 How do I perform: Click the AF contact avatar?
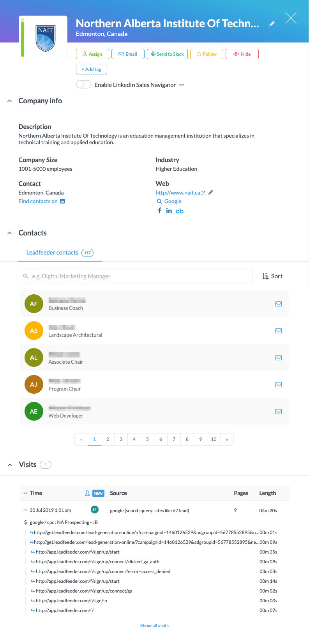point(34,304)
